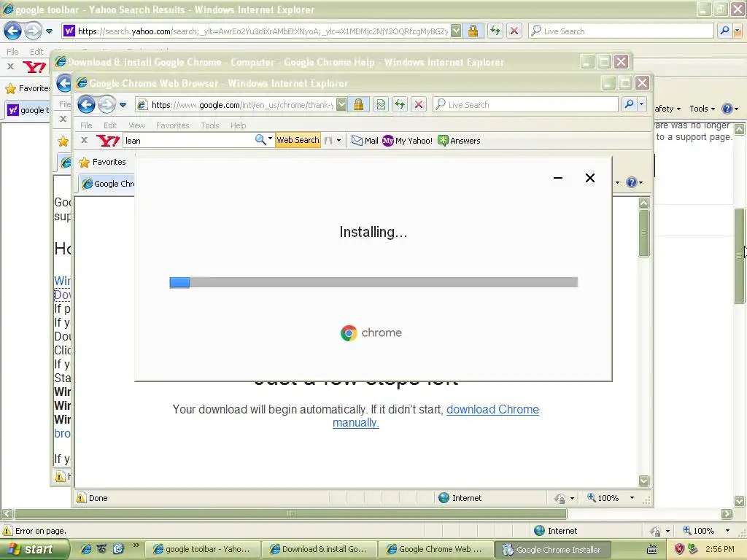Open the Favorites menu in the front window menu bar

tap(172, 125)
